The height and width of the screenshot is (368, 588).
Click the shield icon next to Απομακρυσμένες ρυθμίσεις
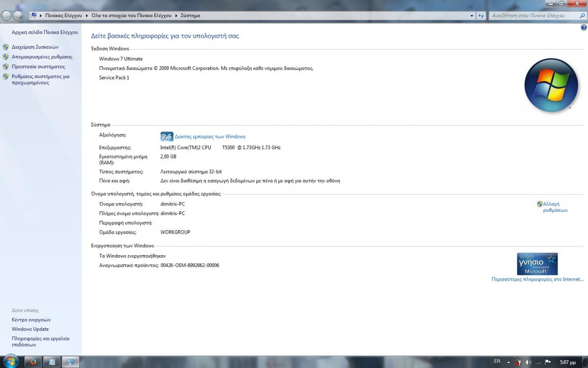point(6,57)
